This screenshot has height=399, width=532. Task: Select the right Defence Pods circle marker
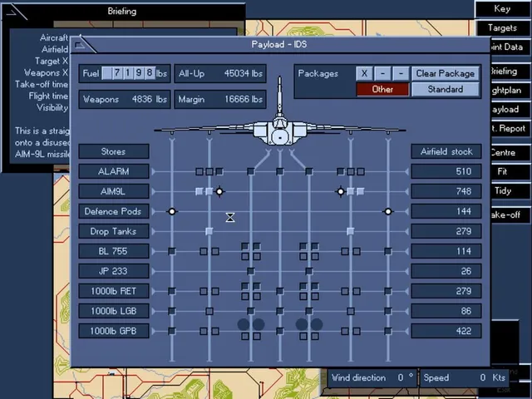(388, 212)
